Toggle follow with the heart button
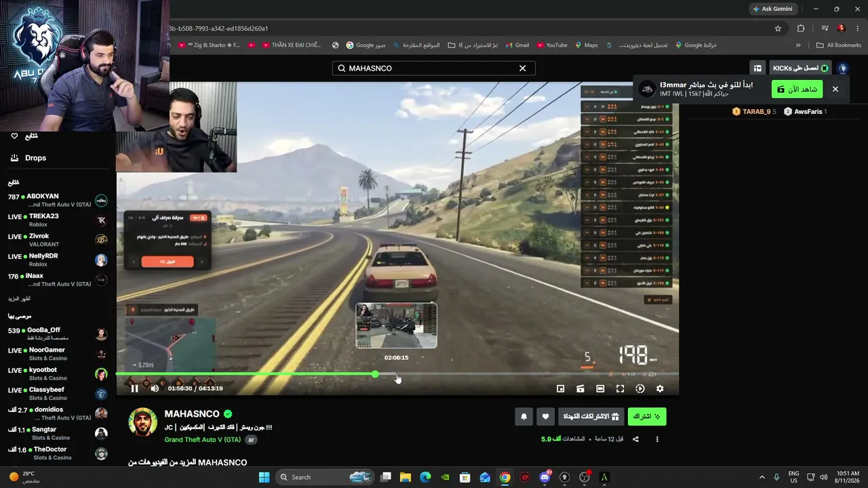 pyautogui.click(x=545, y=416)
